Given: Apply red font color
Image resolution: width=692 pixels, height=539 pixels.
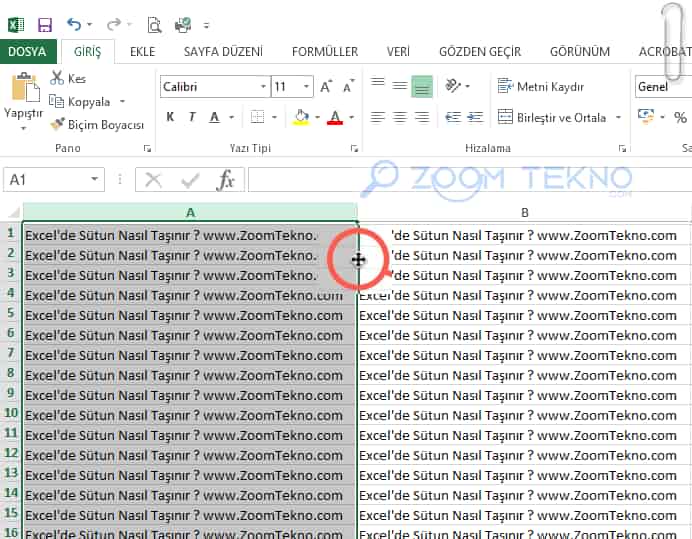Looking at the screenshot, I should [335, 117].
